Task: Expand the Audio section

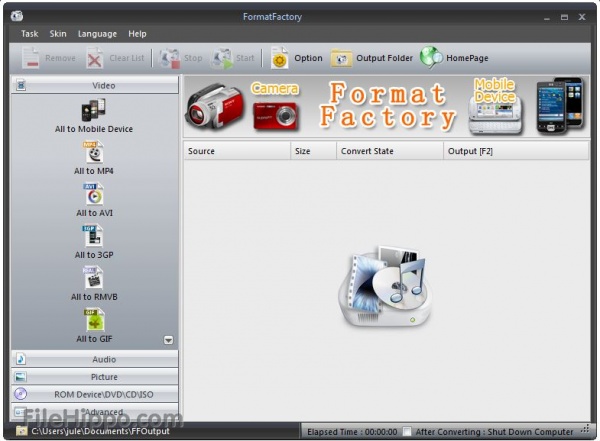Action: 95,359
